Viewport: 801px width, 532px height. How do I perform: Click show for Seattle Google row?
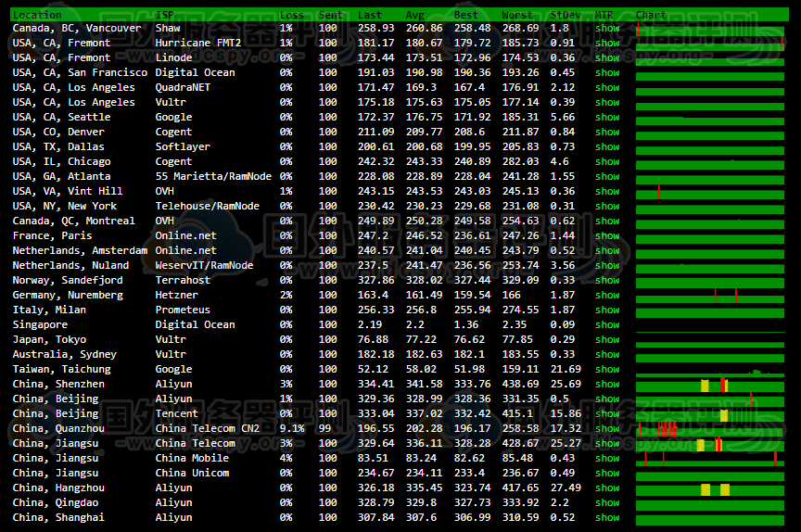click(607, 117)
